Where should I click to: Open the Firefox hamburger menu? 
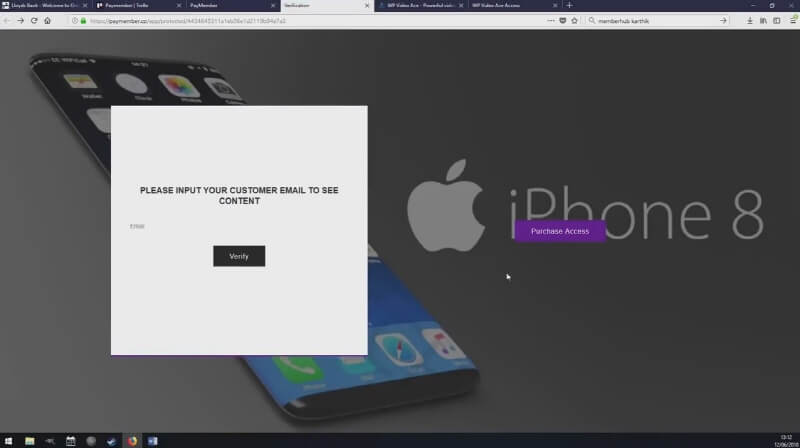[x=793, y=21]
